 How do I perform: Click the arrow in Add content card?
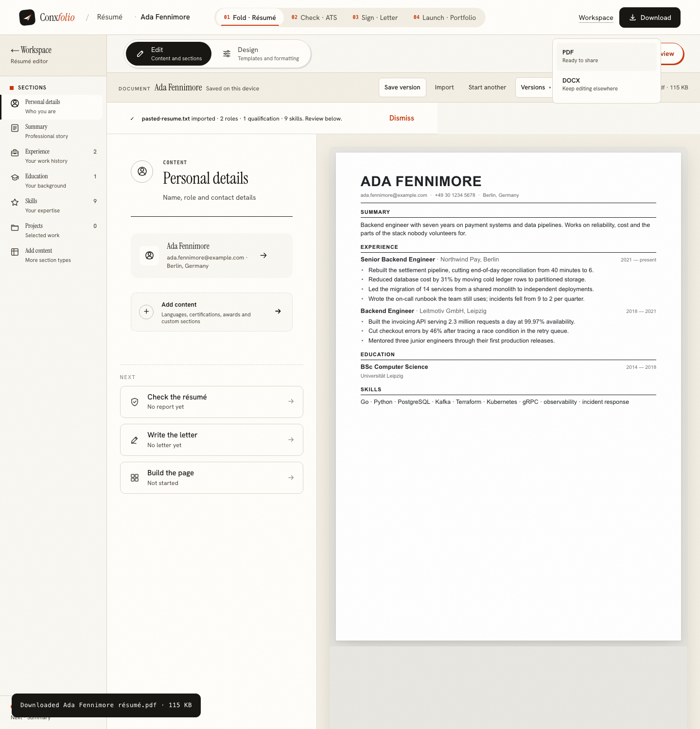278,312
